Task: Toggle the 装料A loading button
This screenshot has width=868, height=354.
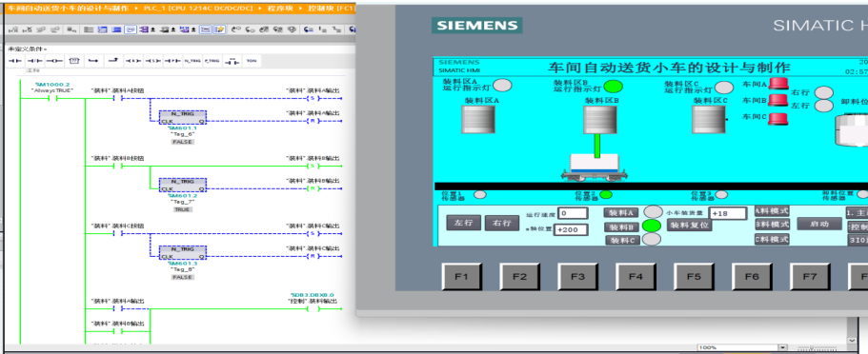Action: click(621, 212)
